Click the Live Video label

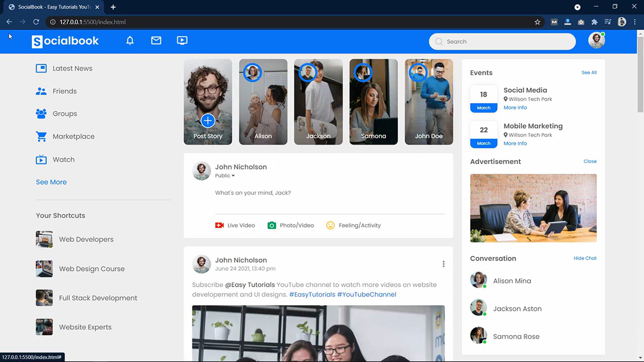pos(241,225)
